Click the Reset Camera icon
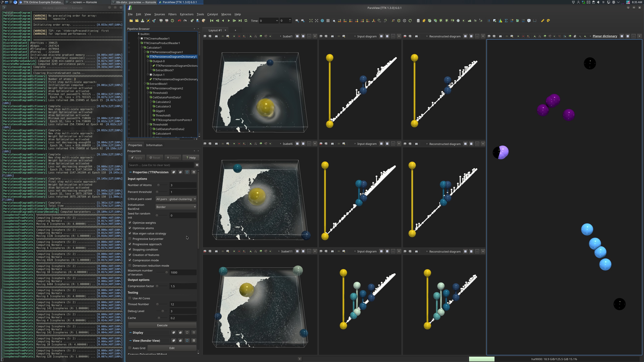The width and height of the screenshot is (644, 362). point(311,21)
